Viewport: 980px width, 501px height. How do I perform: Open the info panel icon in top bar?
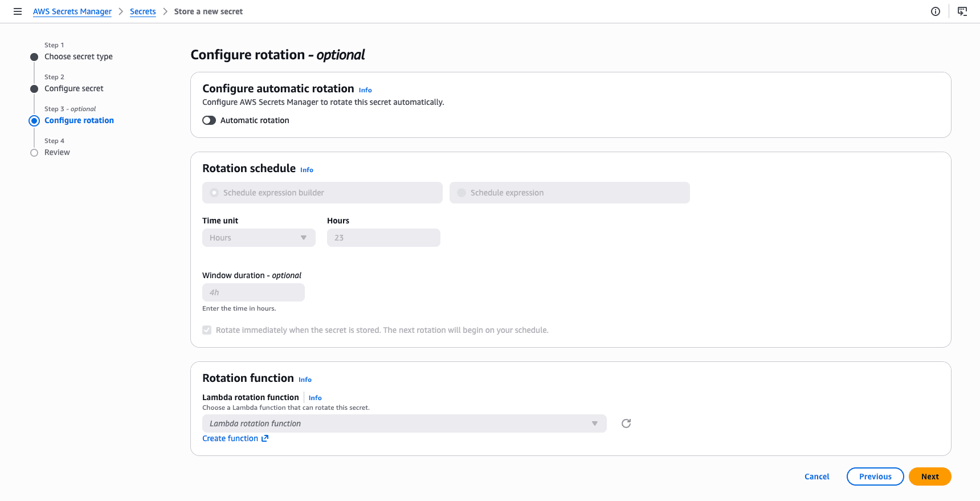click(x=936, y=11)
